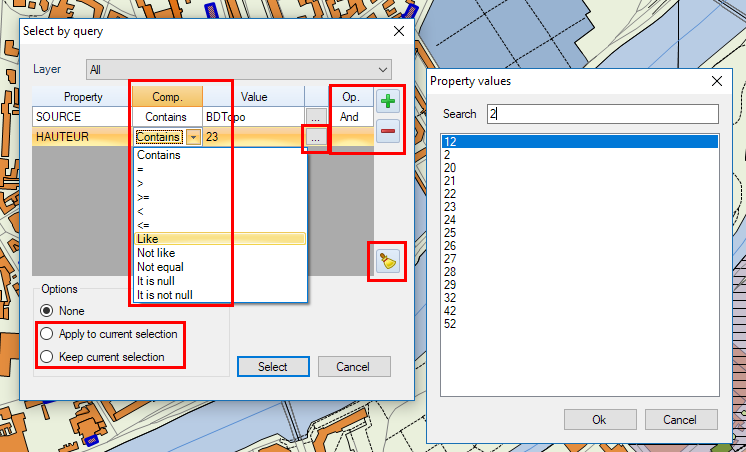The height and width of the screenshot is (452, 746).
Task: Open value browser for HAUTEUR row
Action: click(x=316, y=137)
